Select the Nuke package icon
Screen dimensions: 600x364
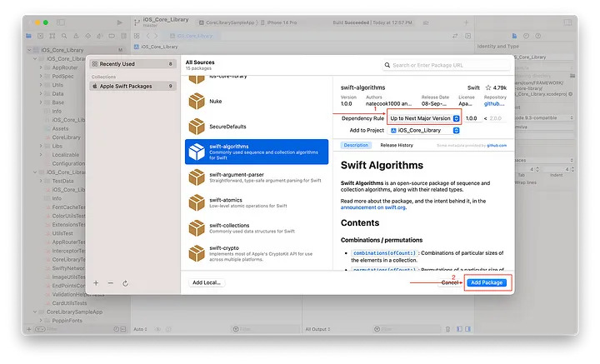(x=197, y=101)
